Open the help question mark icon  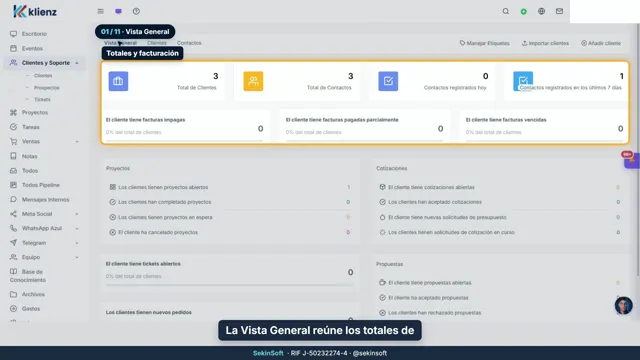136,11
